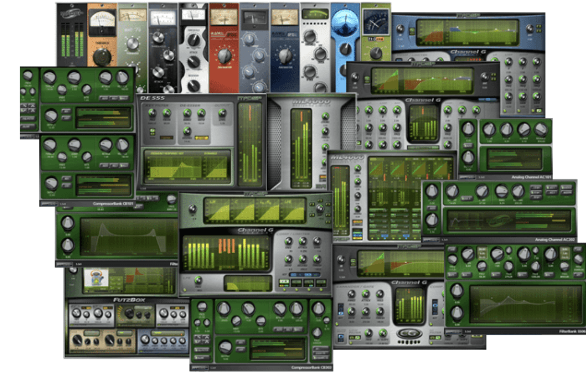Click the top green knob on the ML4000 limiter
588x373 pixels.
point(325,116)
